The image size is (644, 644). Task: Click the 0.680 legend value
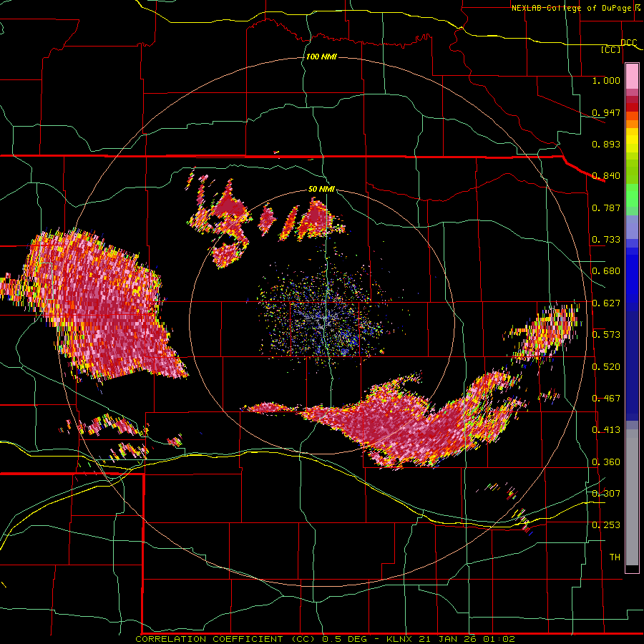point(606,271)
